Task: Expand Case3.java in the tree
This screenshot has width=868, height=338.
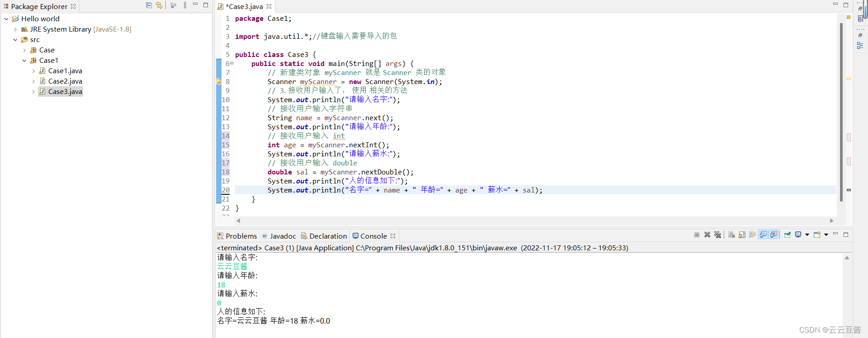Action: click(x=33, y=92)
